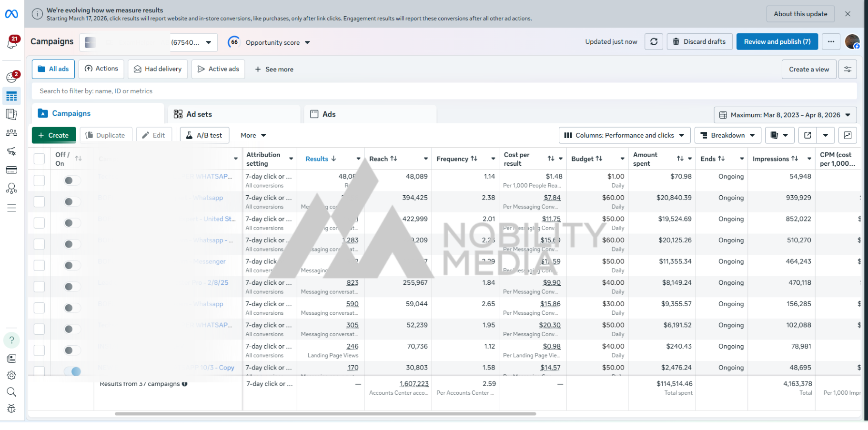Click the A/B test button
This screenshot has height=430, width=868.
point(204,135)
